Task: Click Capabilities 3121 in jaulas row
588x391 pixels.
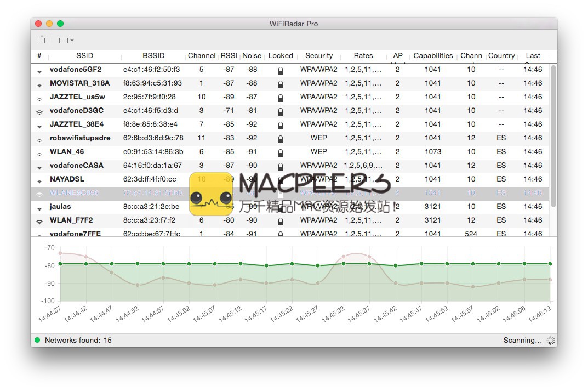Action: 433,206
